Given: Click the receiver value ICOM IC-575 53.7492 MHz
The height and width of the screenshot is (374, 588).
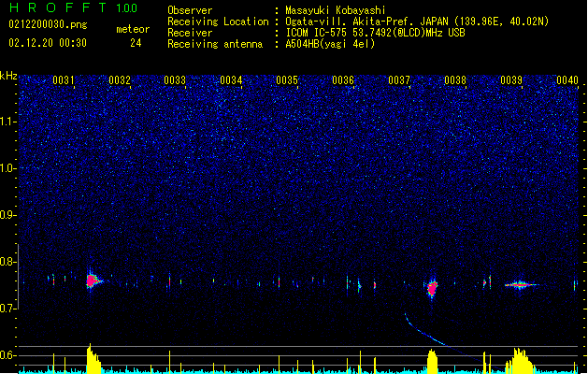Looking at the screenshot, I should click(x=375, y=33).
